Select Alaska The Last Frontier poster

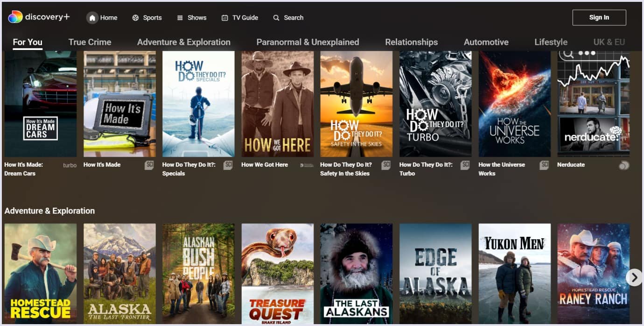(x=119, y=274)
